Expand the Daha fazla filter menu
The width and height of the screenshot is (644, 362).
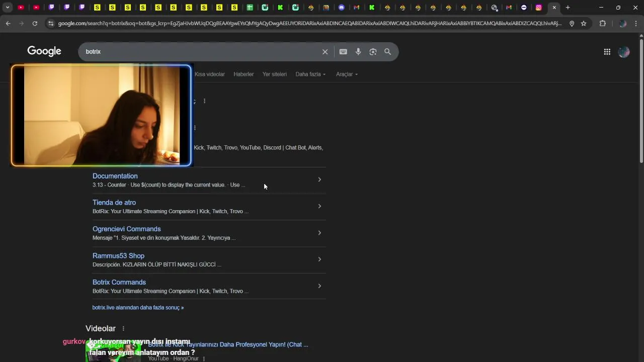point(310,74)
